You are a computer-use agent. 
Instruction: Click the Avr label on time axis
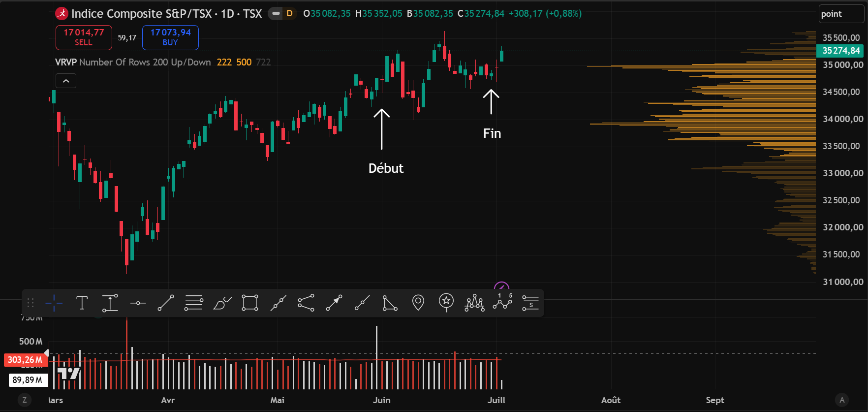(x=168, y=400)
